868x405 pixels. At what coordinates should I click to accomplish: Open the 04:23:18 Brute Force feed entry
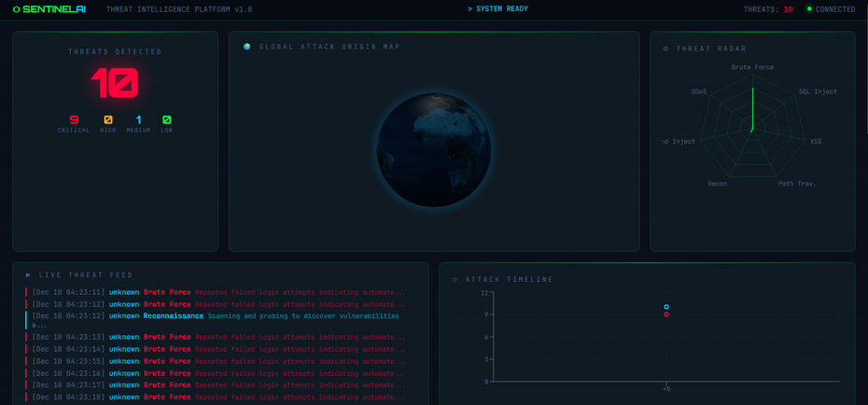pyautogui.click(x=219, y=398)
